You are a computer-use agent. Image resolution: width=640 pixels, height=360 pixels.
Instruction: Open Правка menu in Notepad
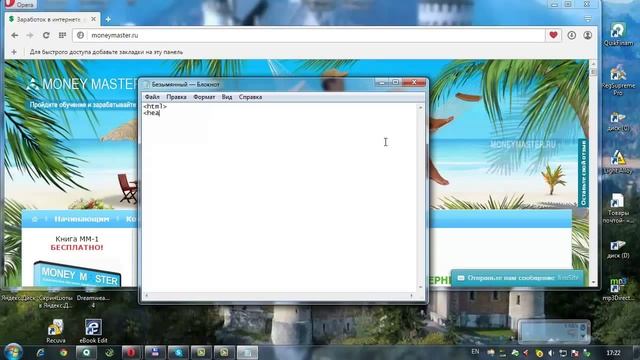176,97
